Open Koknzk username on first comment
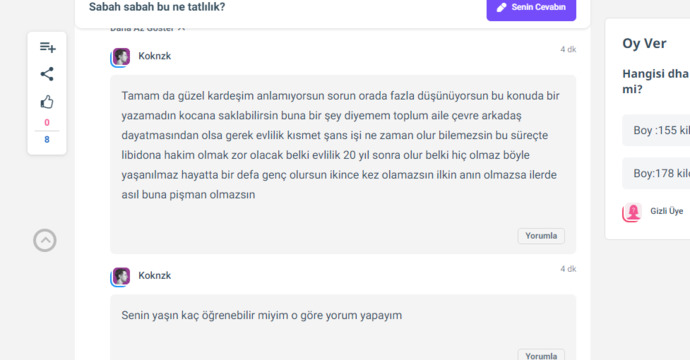This screenshot has height=360, width=690. [154, 56]
